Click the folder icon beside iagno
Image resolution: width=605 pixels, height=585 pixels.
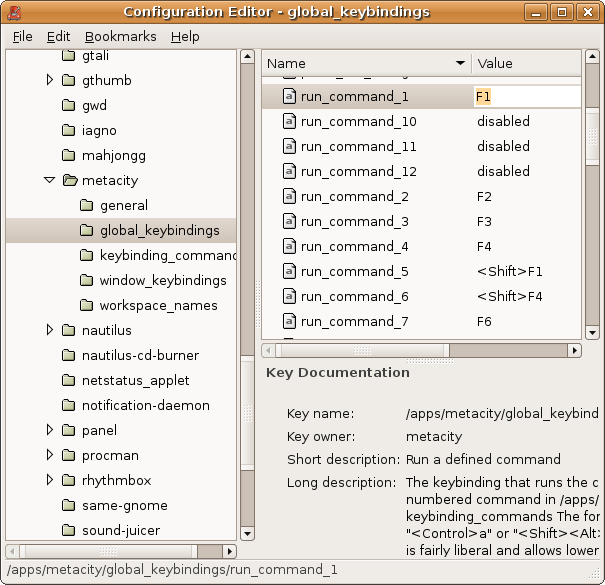[69, 130]
